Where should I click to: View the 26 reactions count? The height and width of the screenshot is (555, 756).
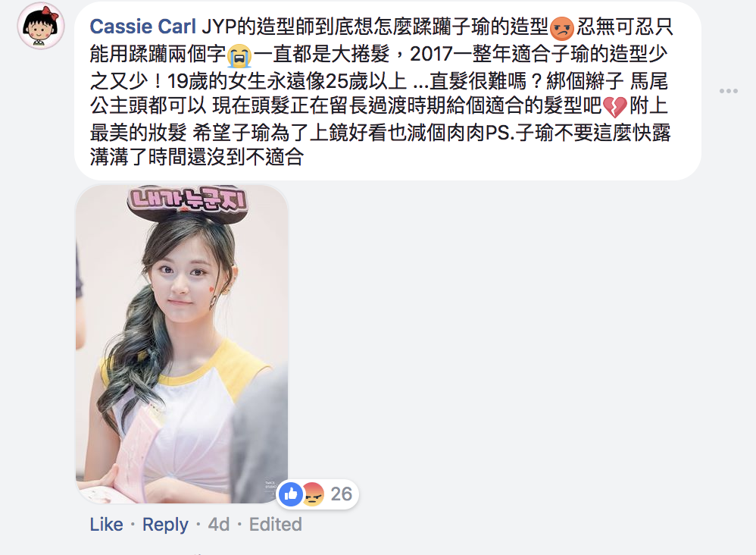(x=342, y=494)
